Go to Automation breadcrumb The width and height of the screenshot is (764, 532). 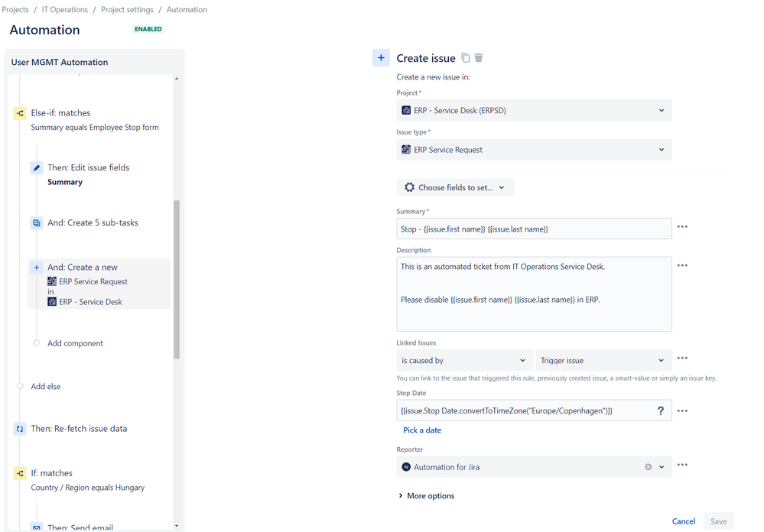pyautogui.click(x=187, y=10)
